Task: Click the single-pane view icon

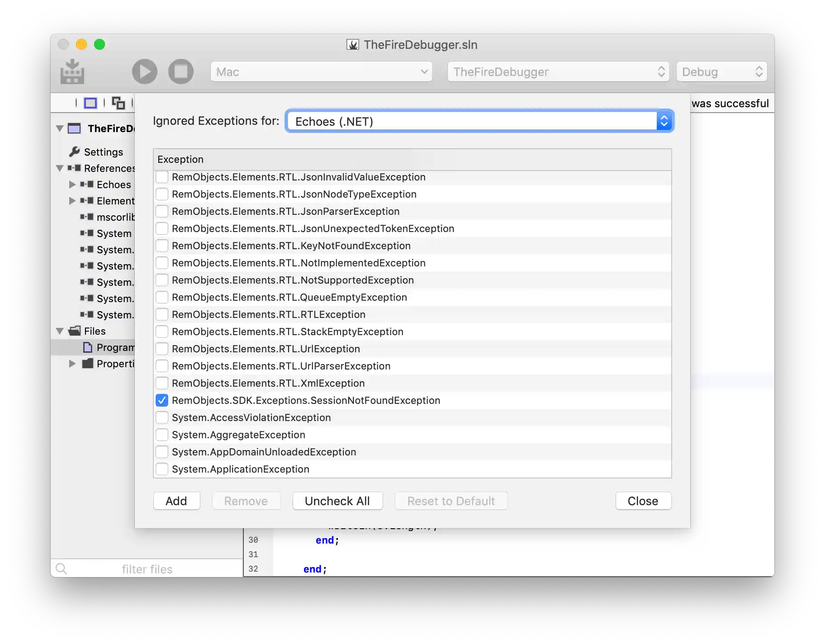Action: click(90, 103)
